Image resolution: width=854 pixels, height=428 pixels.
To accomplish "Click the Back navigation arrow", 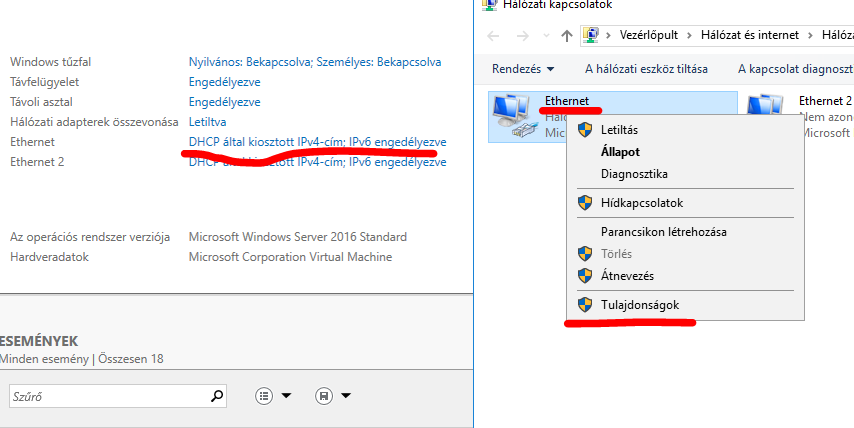I will coord(493,35).
